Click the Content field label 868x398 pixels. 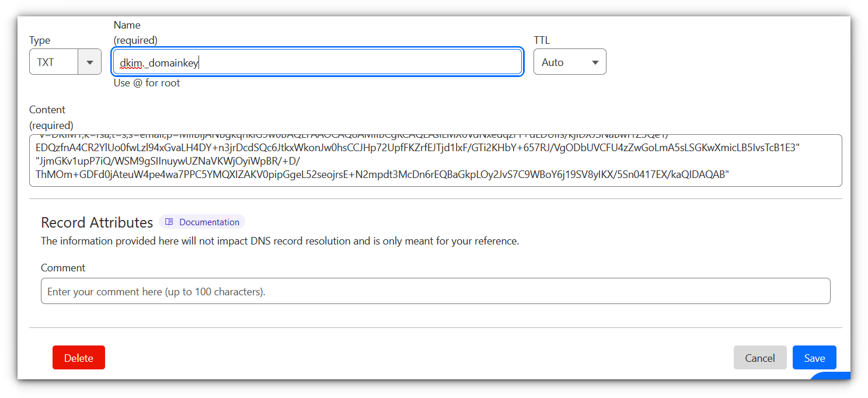point(47,110)
